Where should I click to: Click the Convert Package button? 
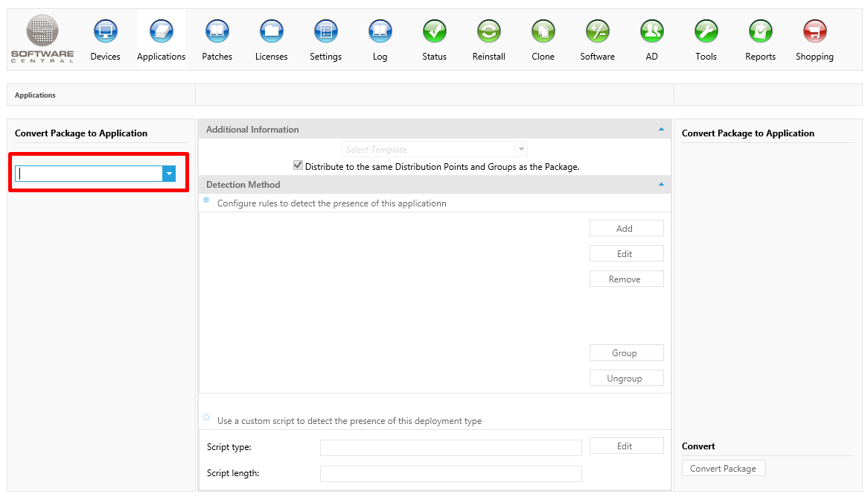pos(723,469)
